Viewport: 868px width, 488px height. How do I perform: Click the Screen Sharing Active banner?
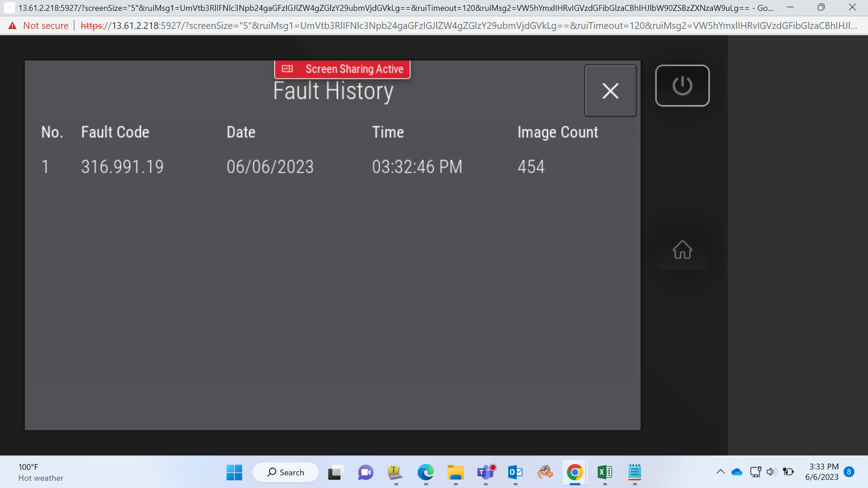click(x=342, y=69)
